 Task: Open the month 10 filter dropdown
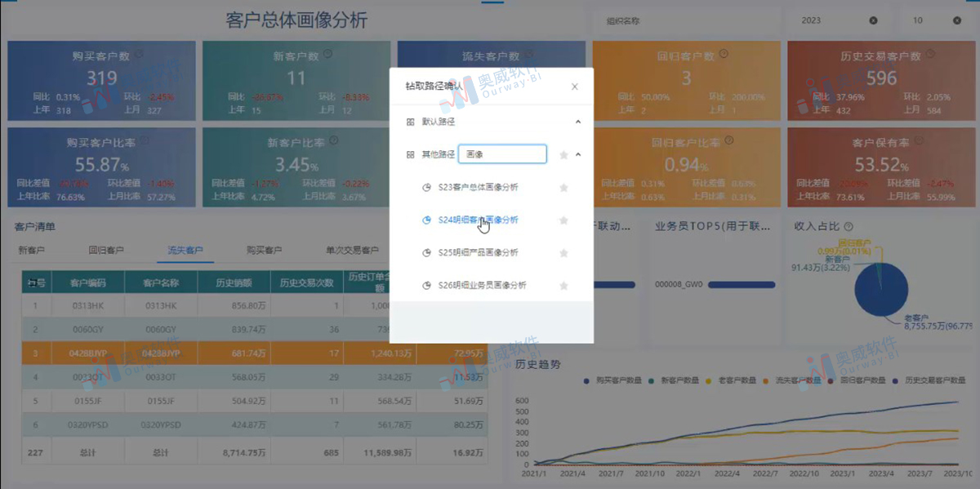click(x=935, y=20)
